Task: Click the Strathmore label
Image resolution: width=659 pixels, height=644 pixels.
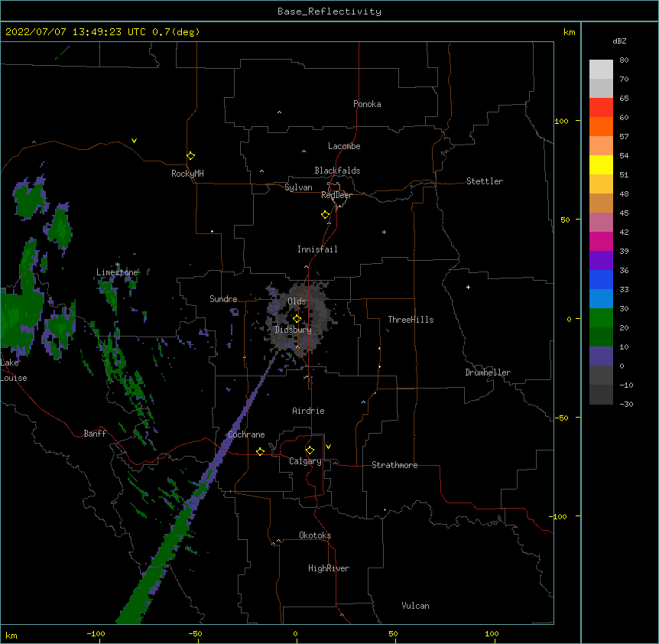Action: click(394, 465)
